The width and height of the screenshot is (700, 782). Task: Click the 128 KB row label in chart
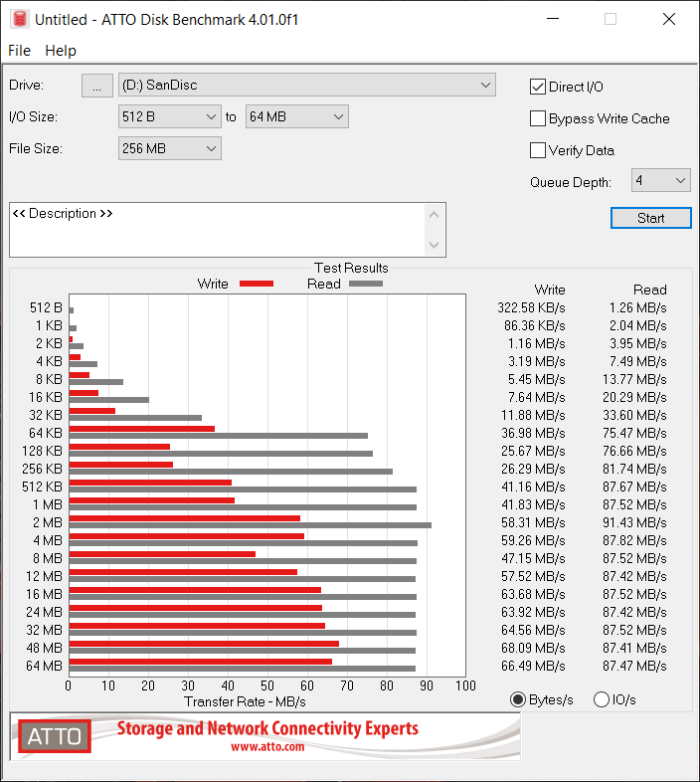(x=42, y=451)
